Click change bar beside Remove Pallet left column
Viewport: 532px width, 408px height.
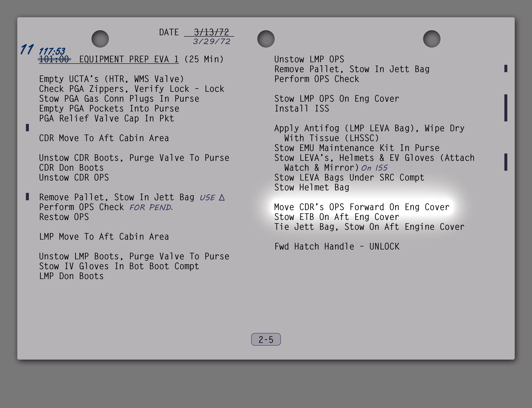tap(27, 196)
